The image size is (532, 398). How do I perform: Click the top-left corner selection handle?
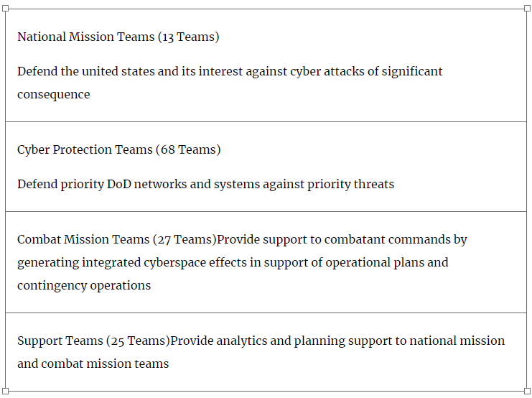pos(5,8)
